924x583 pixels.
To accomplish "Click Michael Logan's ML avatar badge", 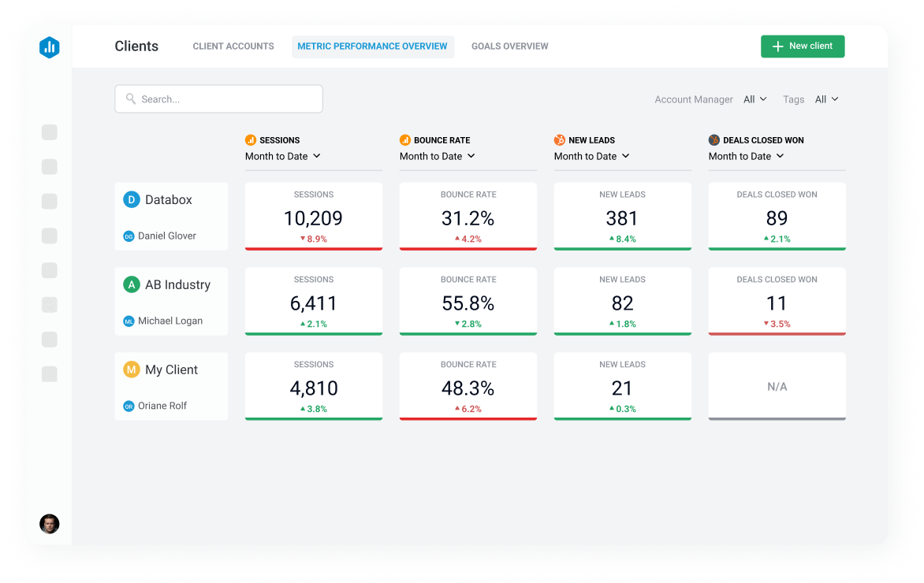I will (129, 321).
